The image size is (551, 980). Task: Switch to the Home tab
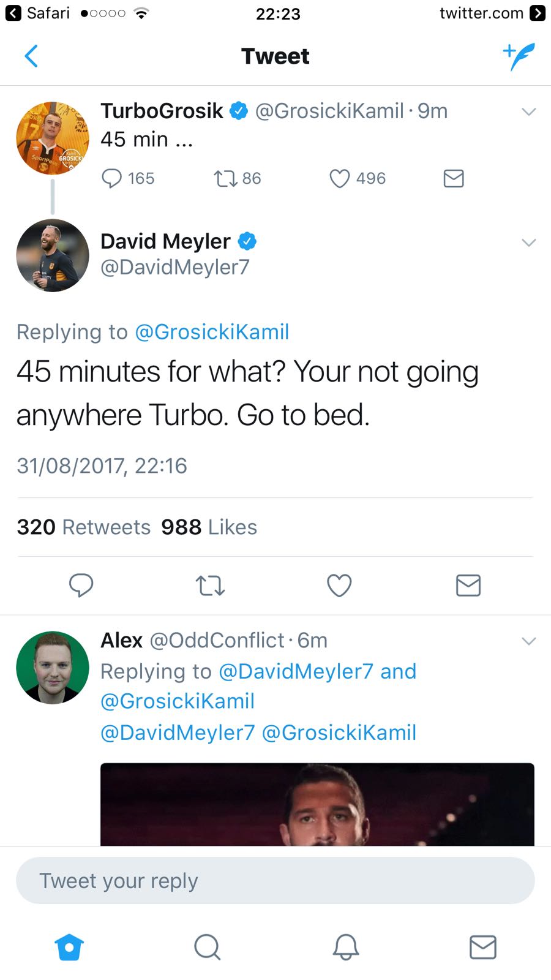[69, 947]
